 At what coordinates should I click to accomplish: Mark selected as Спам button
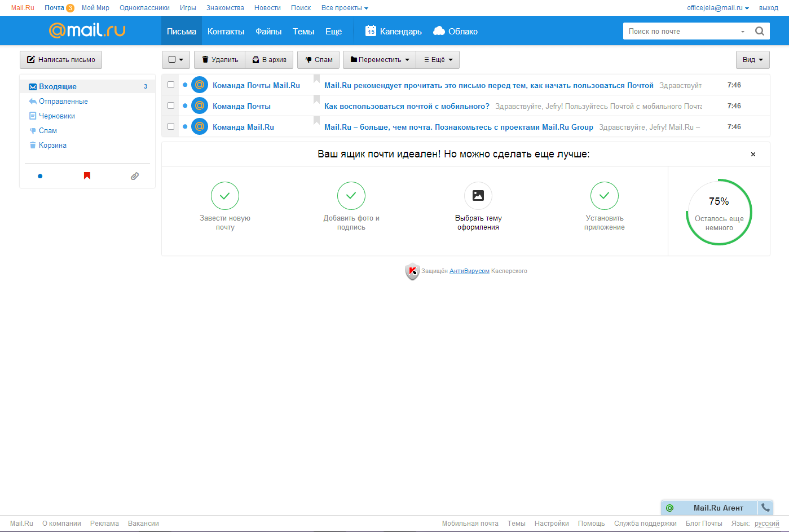[x=319, y=60]
